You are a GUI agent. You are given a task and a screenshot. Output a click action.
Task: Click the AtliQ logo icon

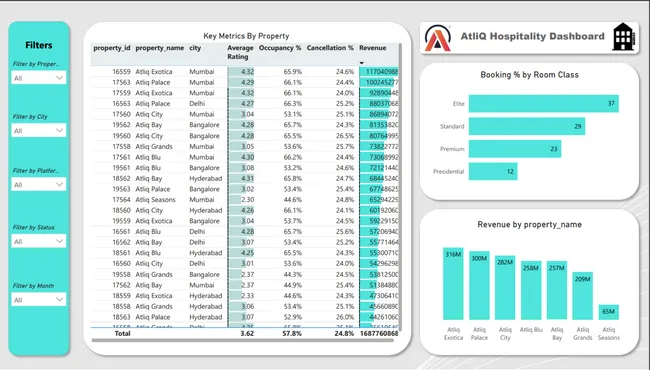[x=437, y=38]
